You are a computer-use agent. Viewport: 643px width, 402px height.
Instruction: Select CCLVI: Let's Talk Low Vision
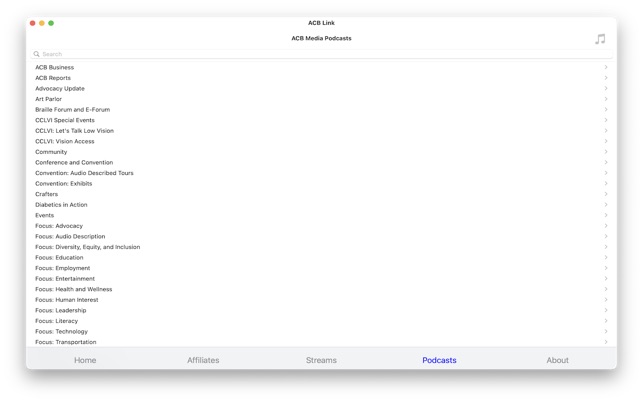[322, 131]
